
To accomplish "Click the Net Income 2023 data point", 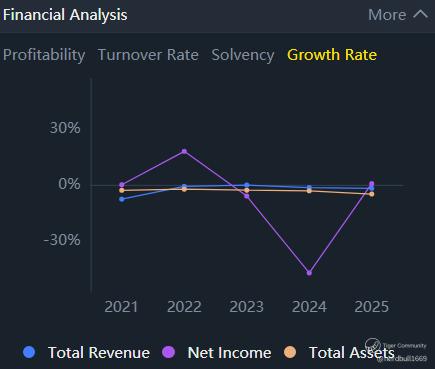I will 247,196.
